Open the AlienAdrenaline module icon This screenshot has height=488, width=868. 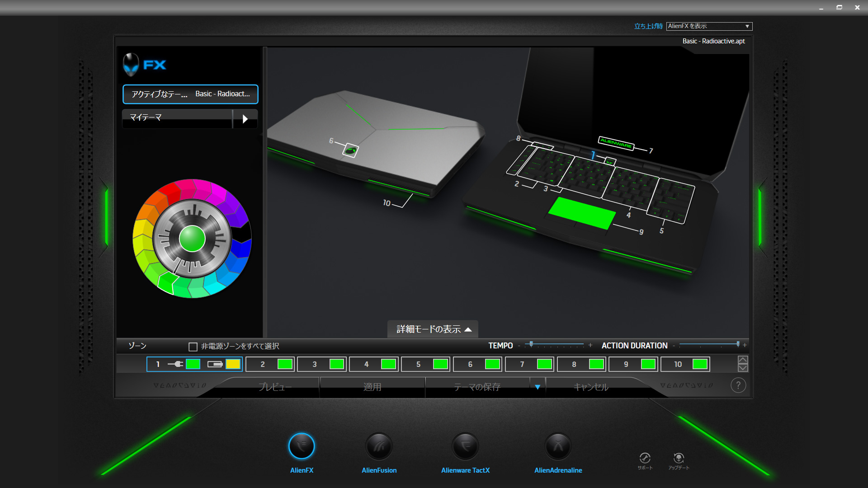(558, 446)
